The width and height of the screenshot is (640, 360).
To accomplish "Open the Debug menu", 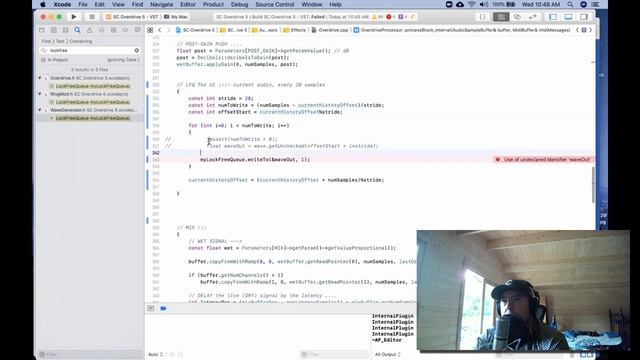I will click(x=240, y=4).
